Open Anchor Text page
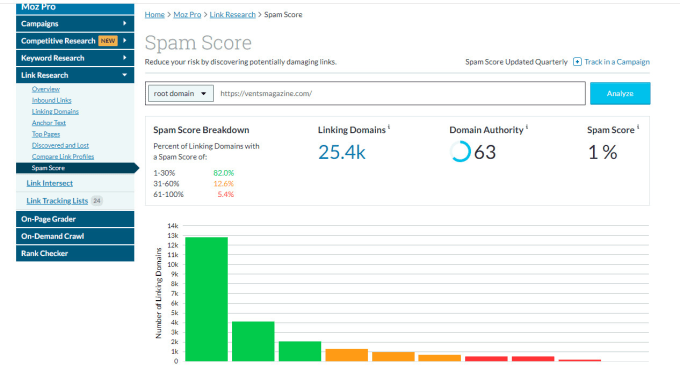The height and width of the screenshot is (365, 680). click(49, 123)
